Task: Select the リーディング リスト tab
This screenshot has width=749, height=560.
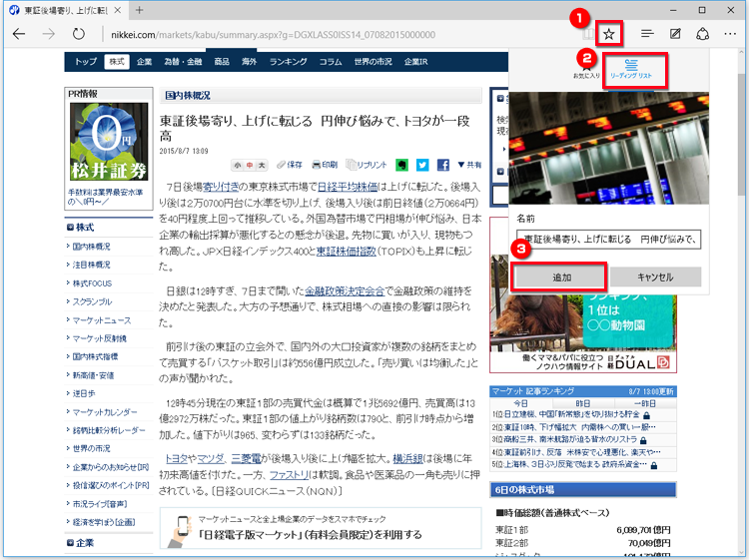Action: pyautogui.click(x=630, y=69)
